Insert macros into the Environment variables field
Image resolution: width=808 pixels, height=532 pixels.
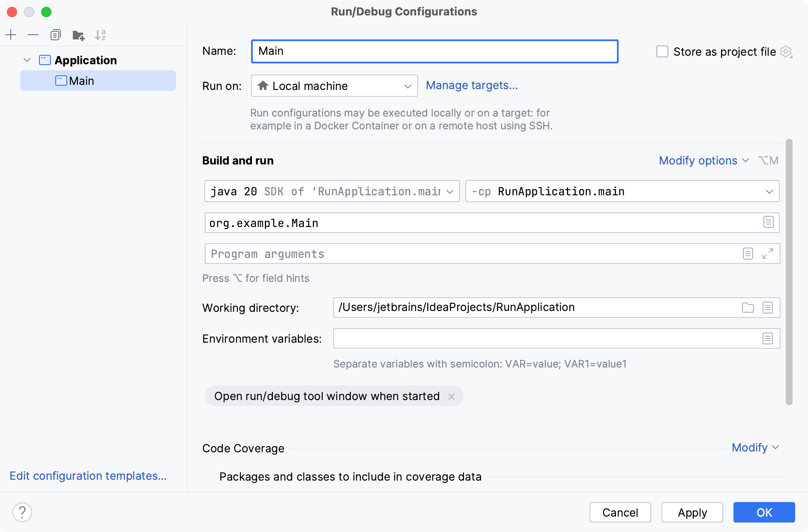point(767,338)
